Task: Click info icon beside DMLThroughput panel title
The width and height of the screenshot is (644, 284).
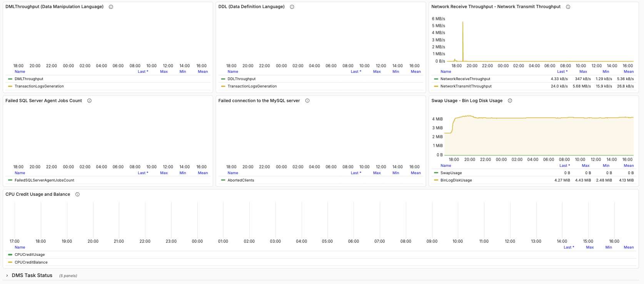Action: click(111, 7)
